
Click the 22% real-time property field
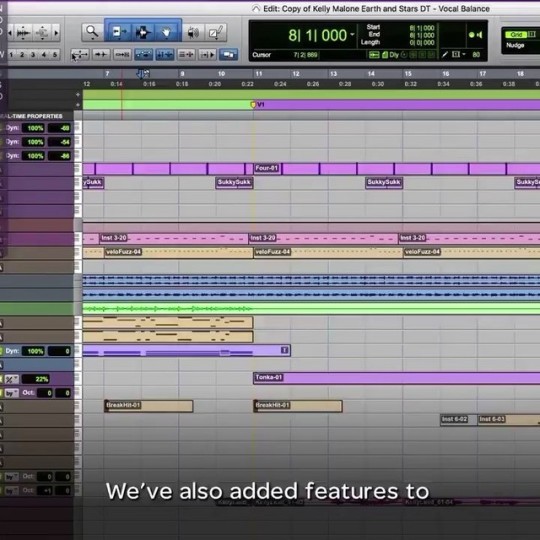pos(36,379)
